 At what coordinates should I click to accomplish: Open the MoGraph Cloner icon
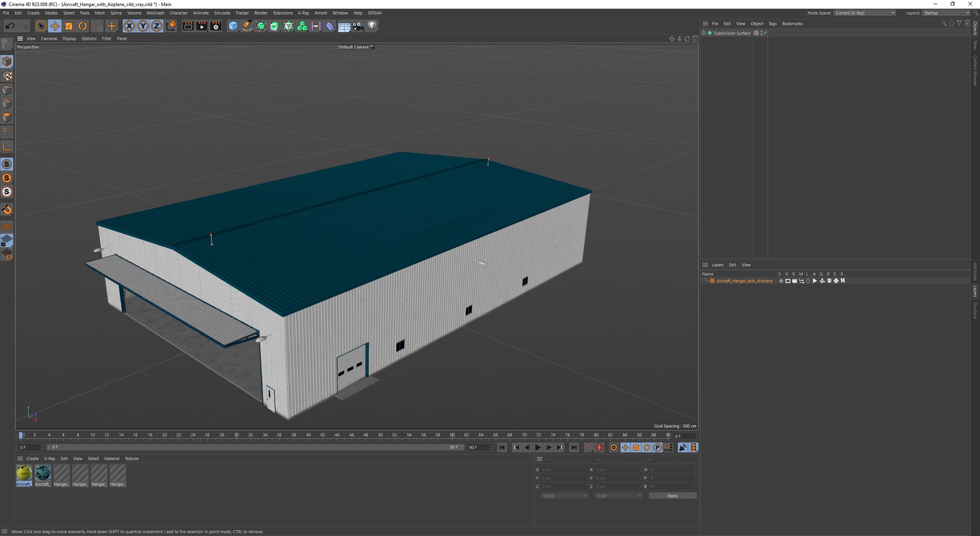302,26
